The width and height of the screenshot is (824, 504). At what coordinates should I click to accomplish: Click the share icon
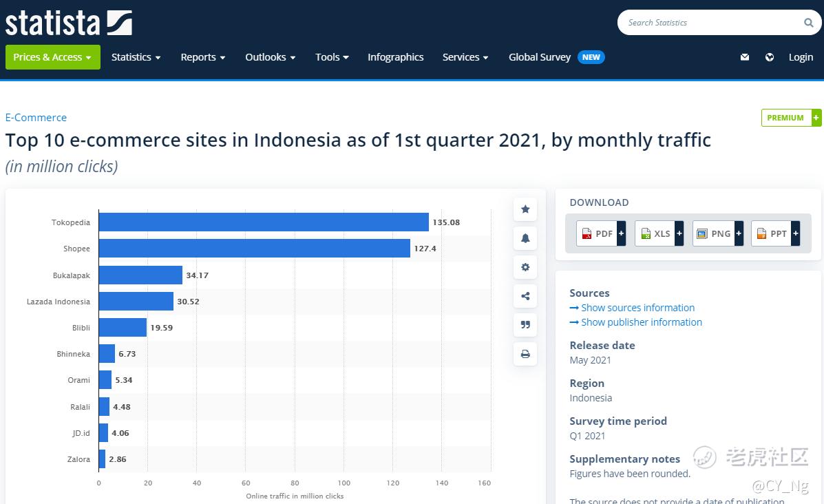pos(525,296)
